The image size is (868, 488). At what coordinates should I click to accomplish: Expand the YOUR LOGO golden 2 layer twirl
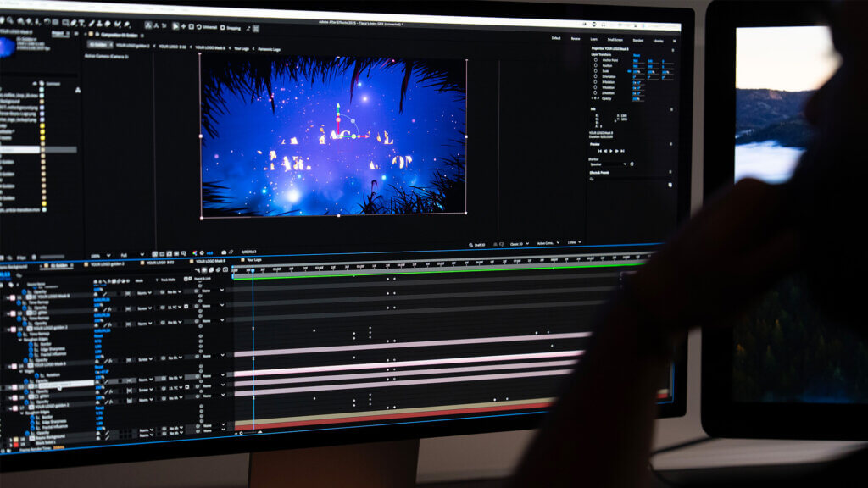click(8, 330)
